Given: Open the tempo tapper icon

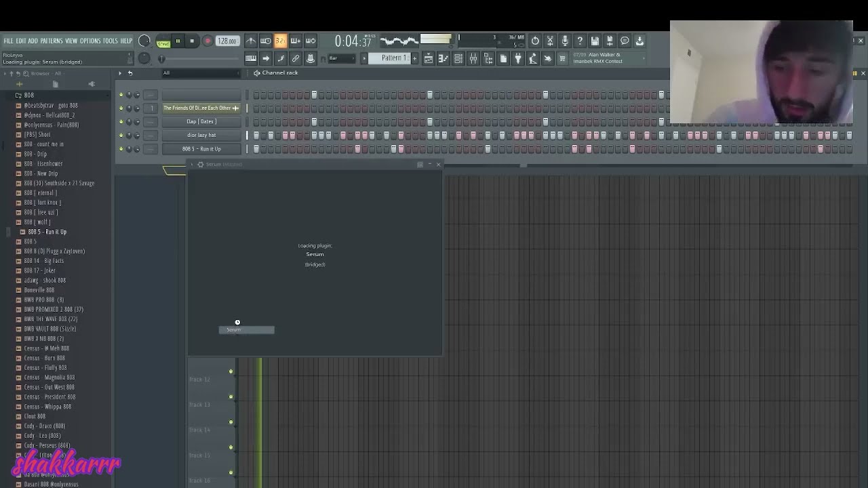Looking at the screenshot, I should [533, 58].
